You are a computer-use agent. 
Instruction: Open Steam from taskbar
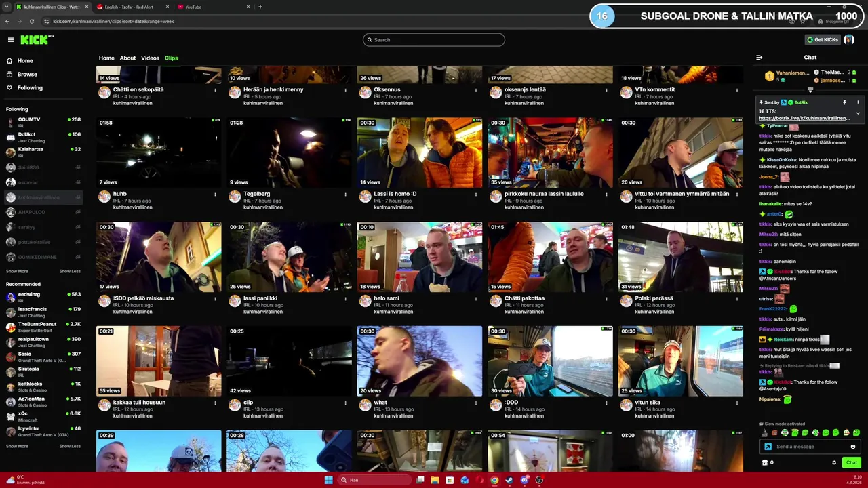point(509,480)
